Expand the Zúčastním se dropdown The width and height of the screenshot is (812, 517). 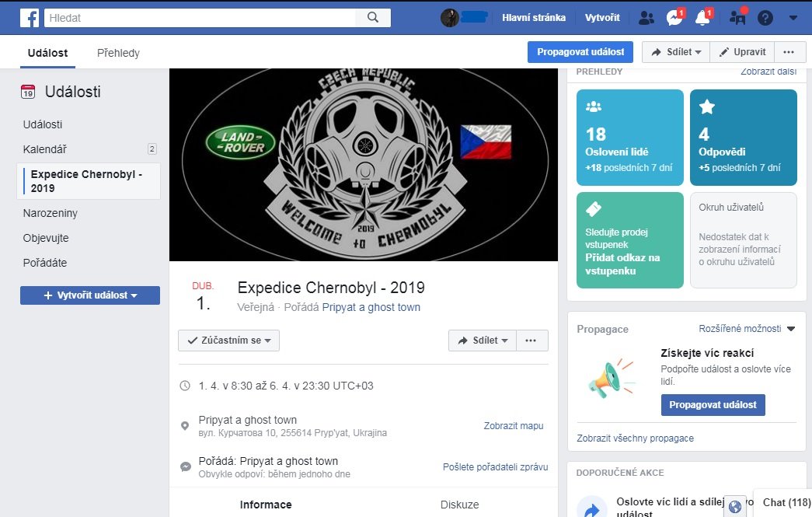[228, 341]
